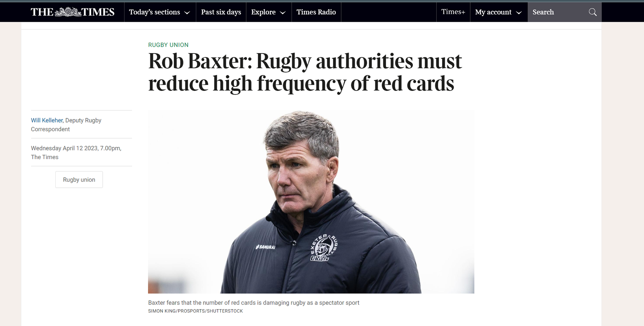Click the search magnifying glass icon
This screenshot has width=644, height=326.
593,12
